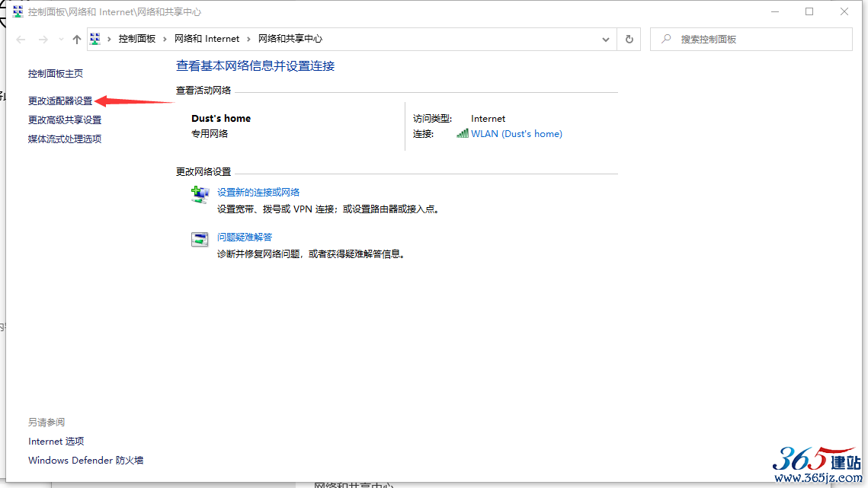The width and height of the screenshot is (868, 488).
Task: Expand the address bar history dropdown
Action: 606,40
